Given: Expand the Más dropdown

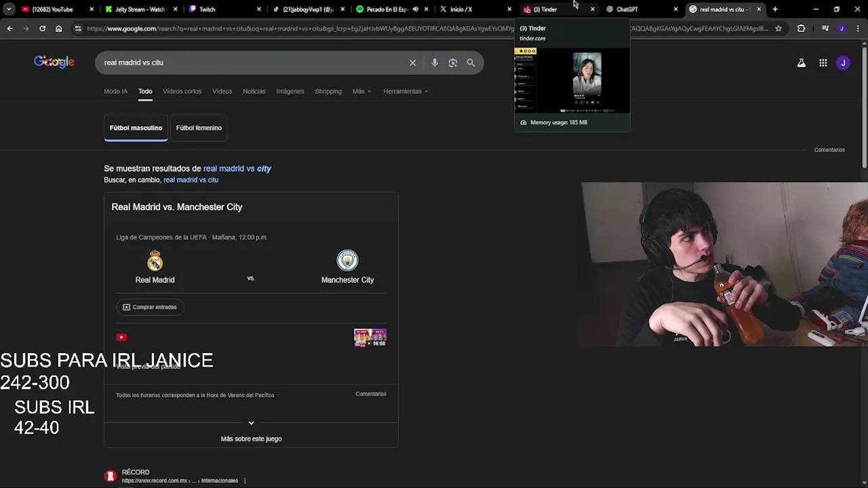Looking at the screenshot, I should 361,91.
